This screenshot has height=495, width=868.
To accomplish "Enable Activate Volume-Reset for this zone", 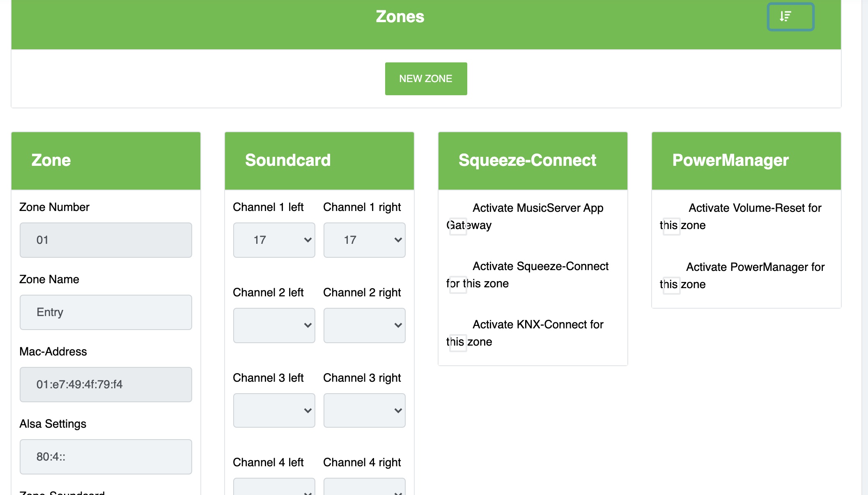I will pos(671,226).
